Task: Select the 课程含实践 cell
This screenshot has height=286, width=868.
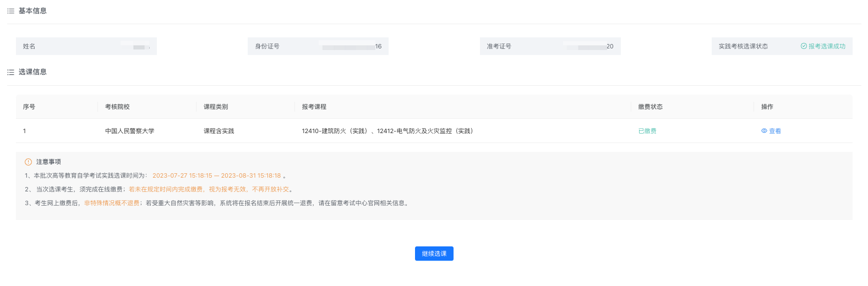Action: 219,131
